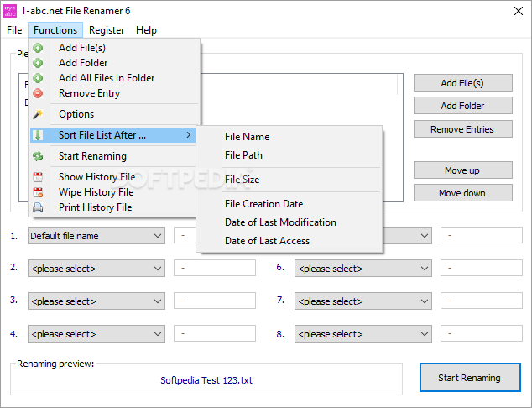
Task: Open row 8 <please select> dropdown
Action: click(363, 334)
